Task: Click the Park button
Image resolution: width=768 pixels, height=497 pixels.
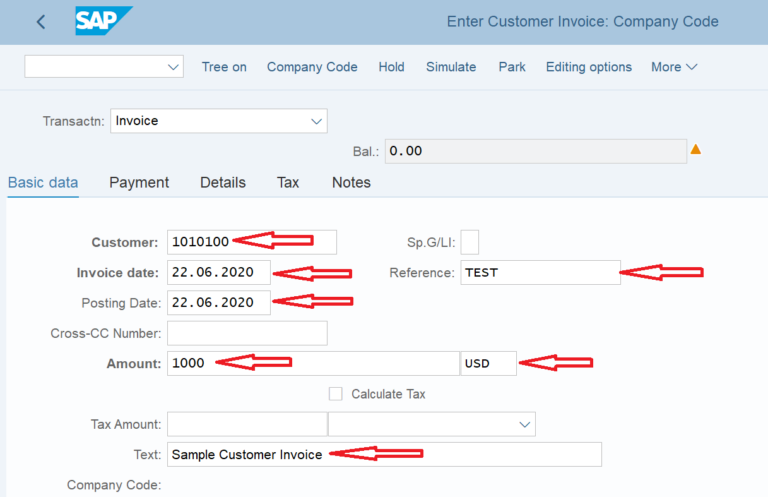Action: coord(512,67)
